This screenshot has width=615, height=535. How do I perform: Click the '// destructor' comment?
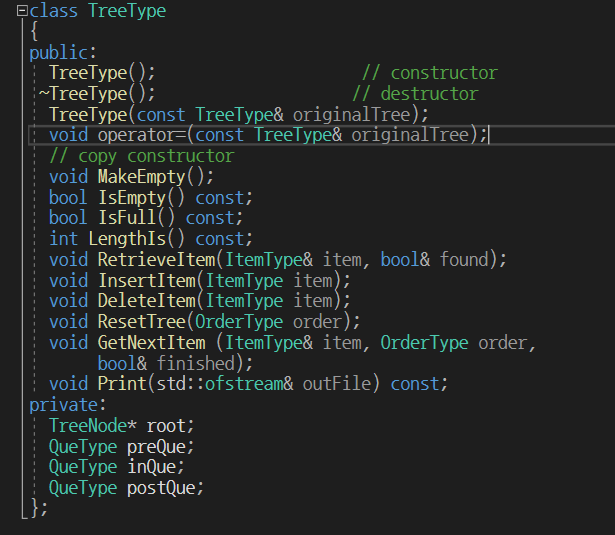click(415, 94)
